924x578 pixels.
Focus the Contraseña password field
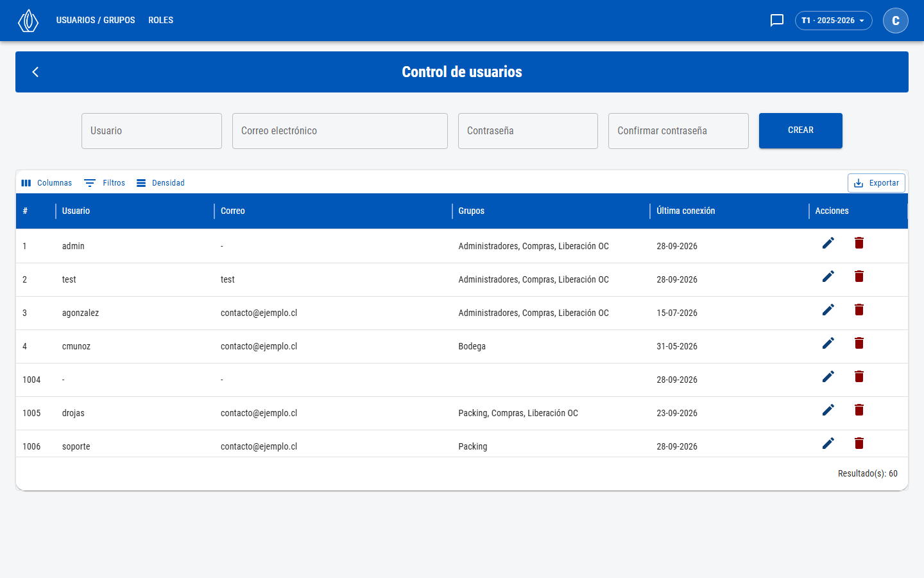(x=528, y=131)
